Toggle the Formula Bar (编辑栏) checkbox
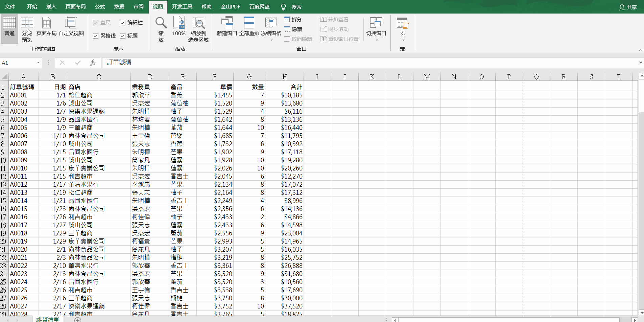 pos(123,23)
